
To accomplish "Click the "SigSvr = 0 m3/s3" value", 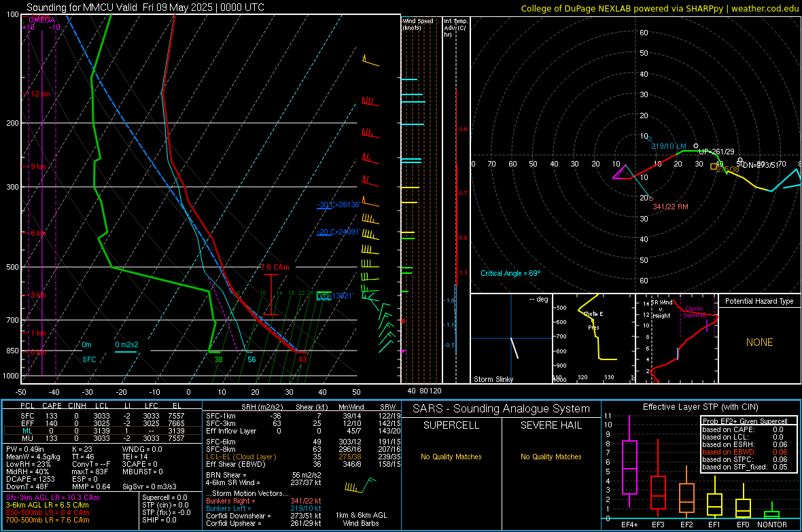I will coord(150,486).
